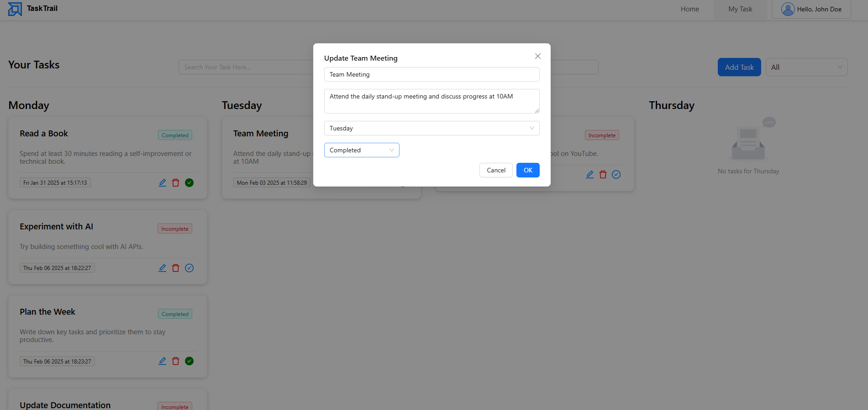The height and width of the screenshot is (410, 868).
Task: Delete the Experiment with AI task
Action: click(x=176, y=268)
